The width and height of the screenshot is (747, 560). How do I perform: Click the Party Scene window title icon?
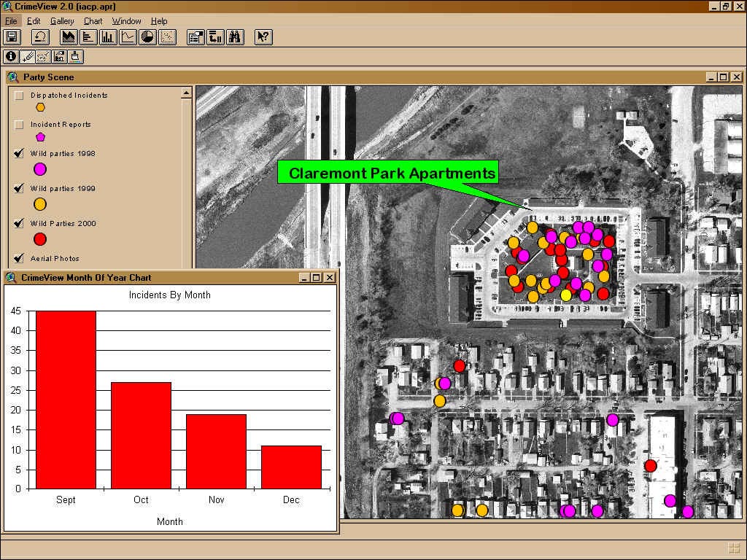[x=13, y=77]
